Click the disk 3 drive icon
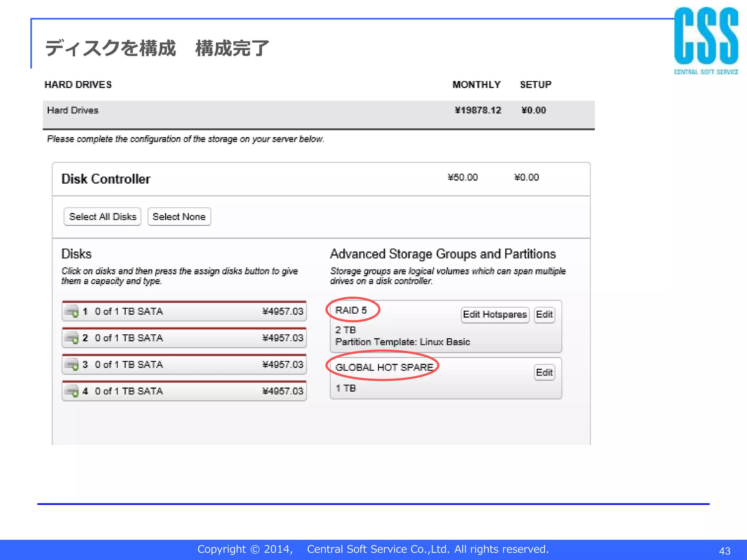 click(71, 365)
